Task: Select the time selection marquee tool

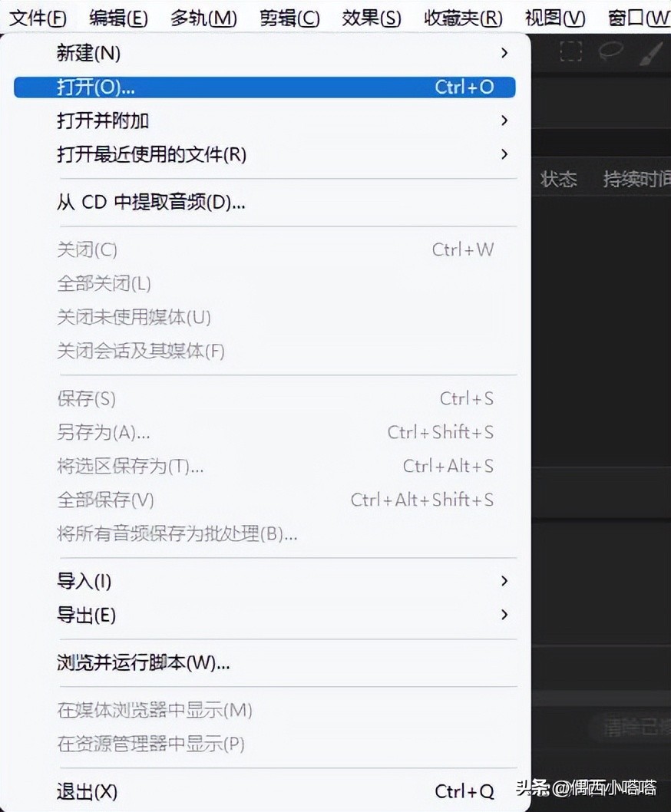Action: click(x=571, y=51)
